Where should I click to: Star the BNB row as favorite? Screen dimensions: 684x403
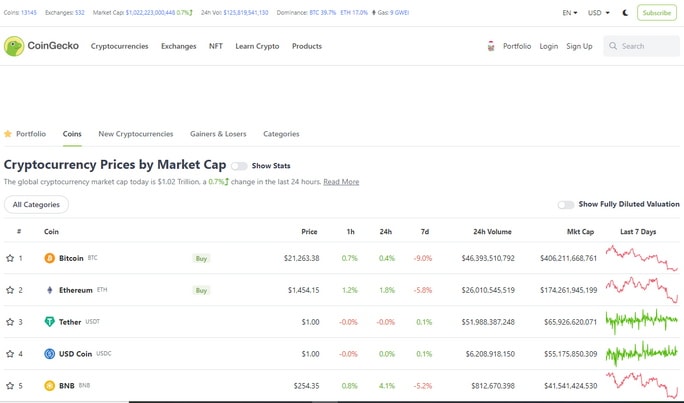[x=10, y=386]
